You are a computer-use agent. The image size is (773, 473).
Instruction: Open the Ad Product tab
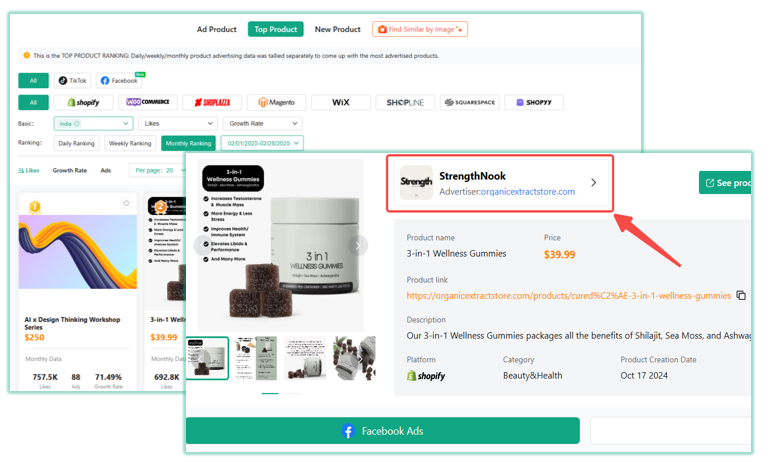(x=216, y=29)
